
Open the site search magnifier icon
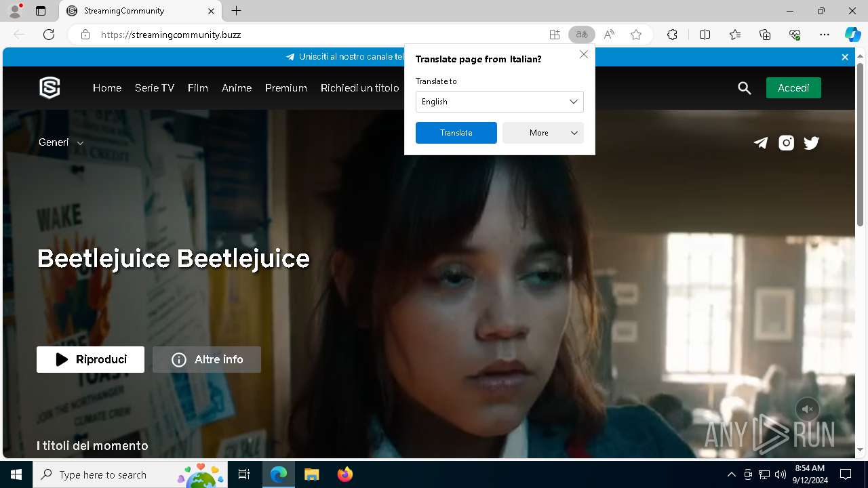point(745,88)
